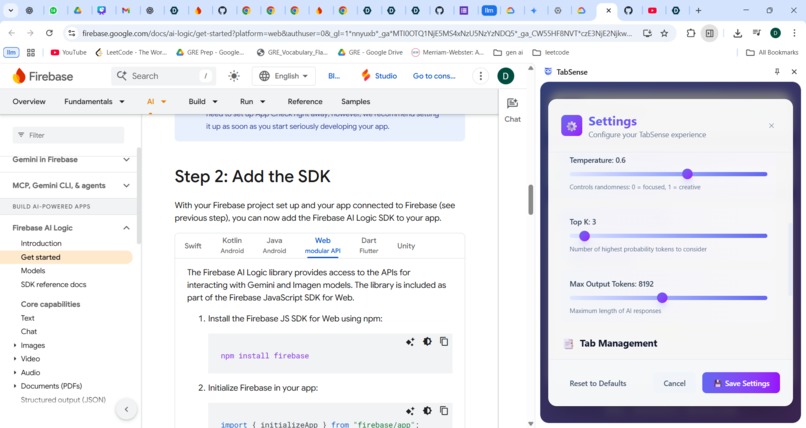The width and height of the screenshot is (806, 428).
Task: Open the AI dropdown menu
Action: pyautogui.click(x=156, y=101)
